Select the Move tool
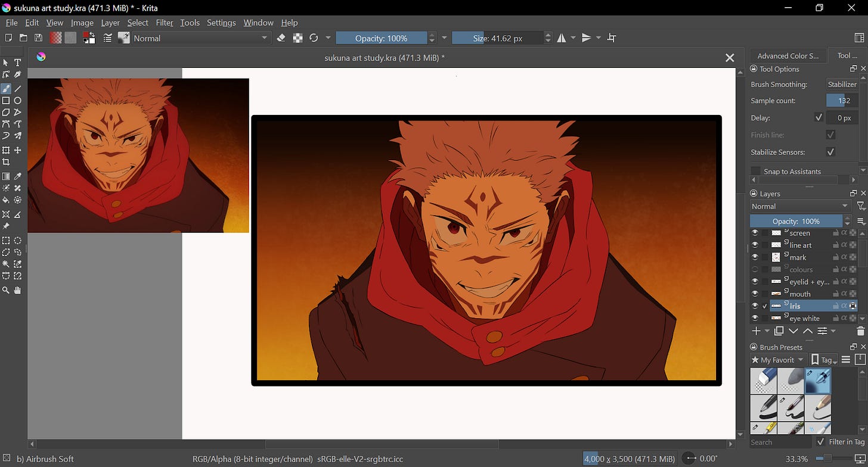 (18, 150)
